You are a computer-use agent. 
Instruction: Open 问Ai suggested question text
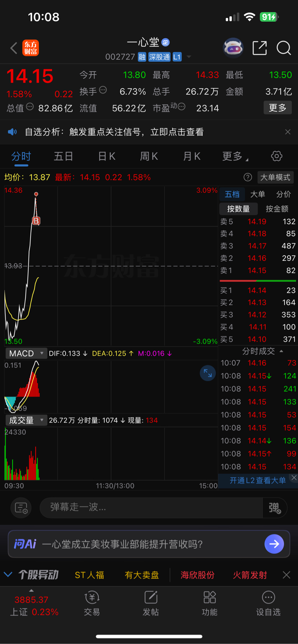(122, 544)
